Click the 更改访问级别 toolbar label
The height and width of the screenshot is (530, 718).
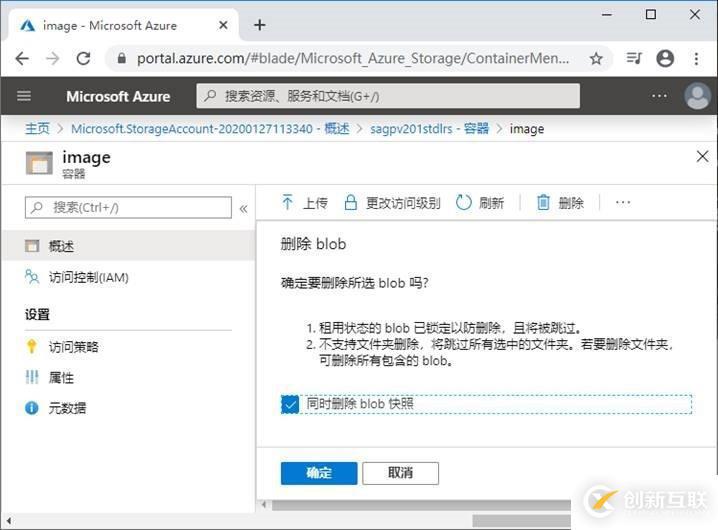click(x=403, y=203)
